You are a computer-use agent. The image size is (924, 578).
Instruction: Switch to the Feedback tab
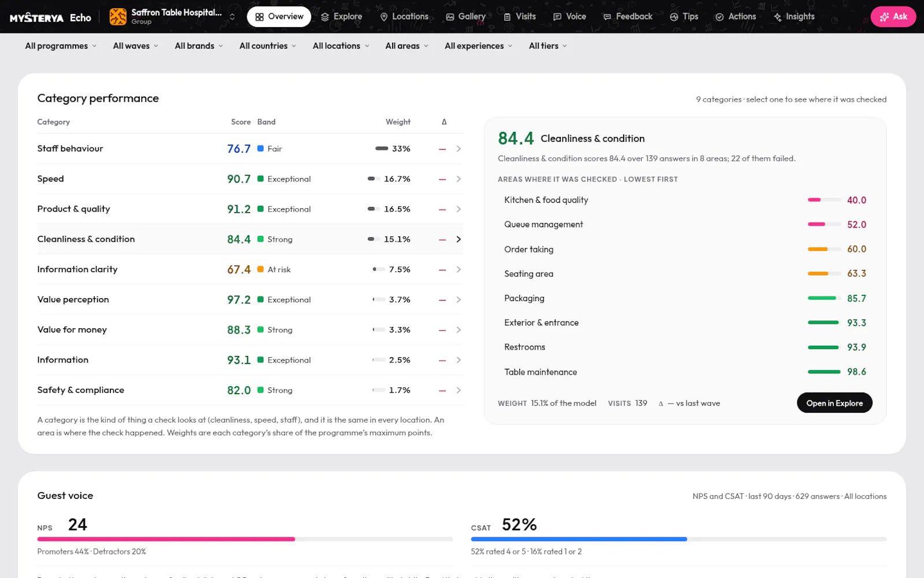click(x=628, y=17)
